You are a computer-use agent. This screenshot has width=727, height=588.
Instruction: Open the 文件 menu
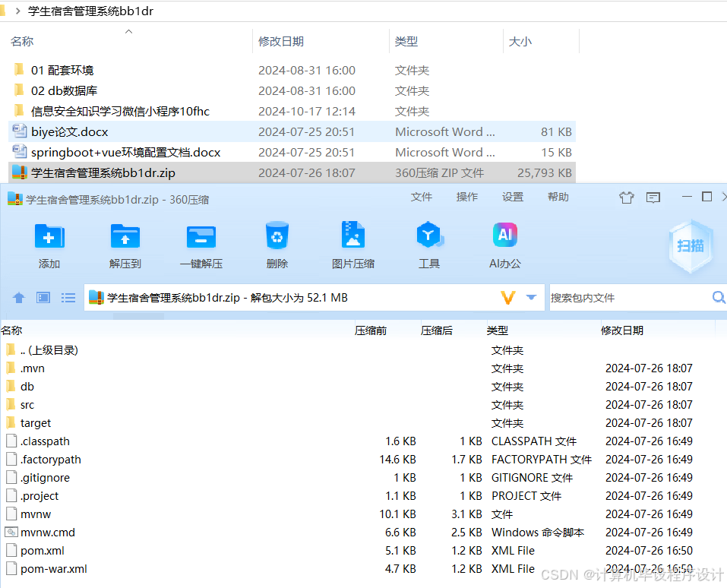coord(422,197)
